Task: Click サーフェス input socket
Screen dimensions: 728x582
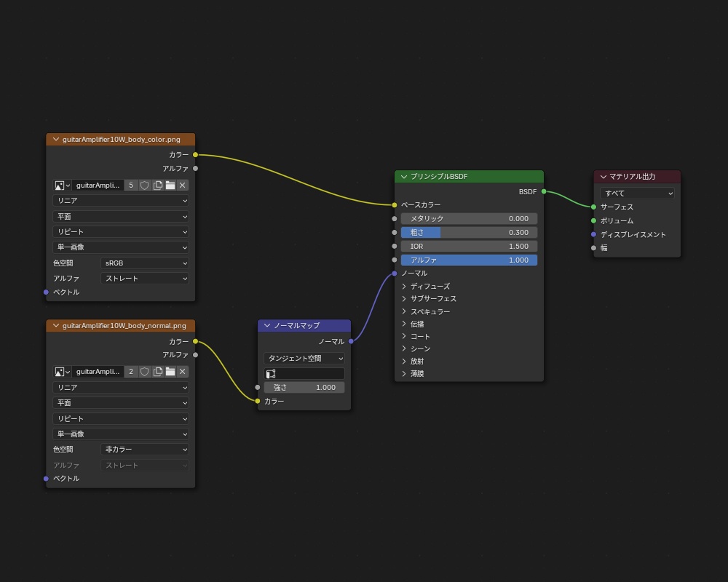Action: [594, 207]
